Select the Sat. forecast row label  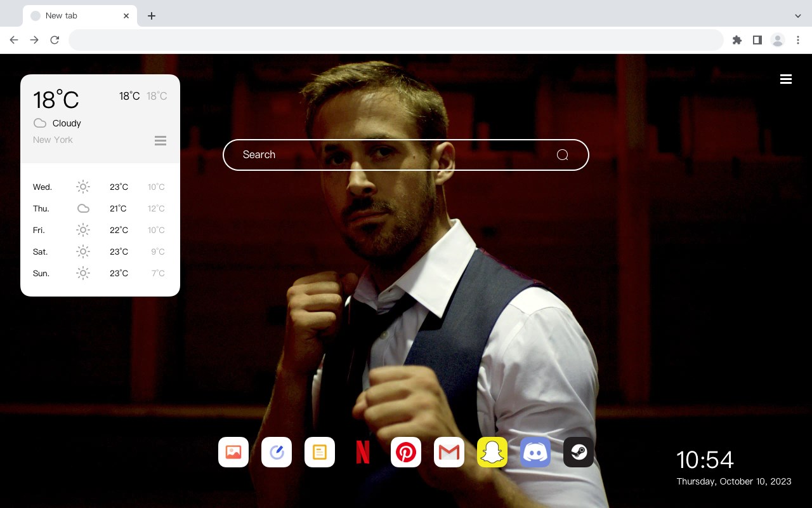point(41,252)
